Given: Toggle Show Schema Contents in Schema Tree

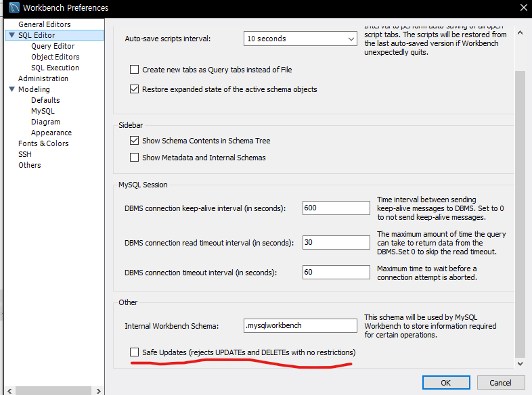Looking at the screenshot, I should tap(135, 141).
